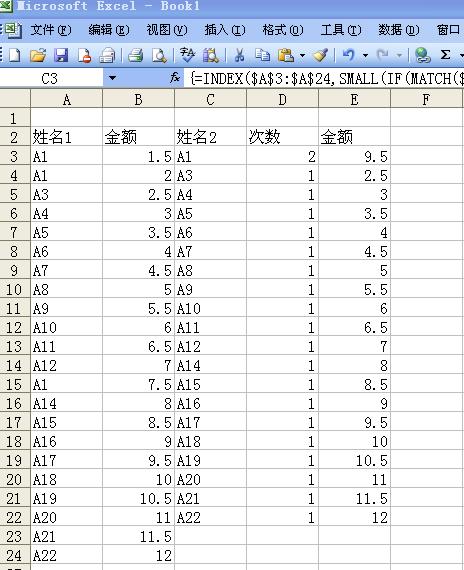Open the 视图(V) menu
This screenshot has height=570, width=464.
(x=167, y=30)
